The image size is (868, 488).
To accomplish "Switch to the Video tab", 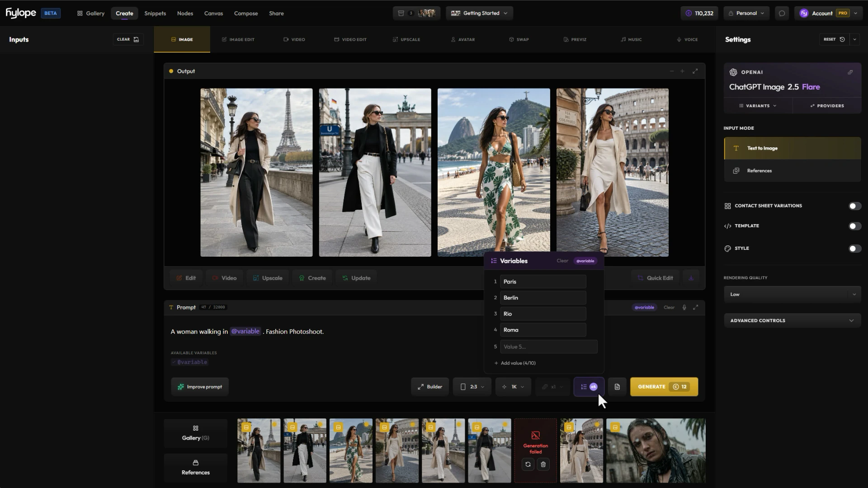I will [294, 40].
